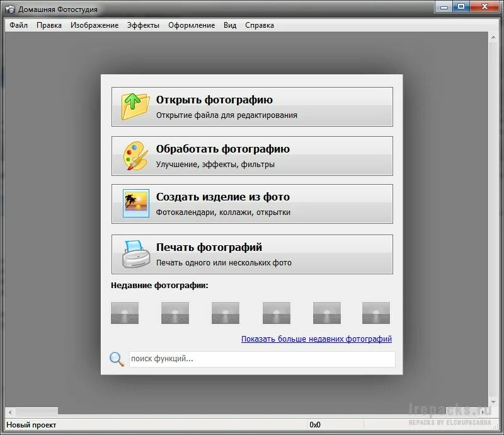
Task: Click the Открыть фотографию button
Action: click(x=252, y=107)
